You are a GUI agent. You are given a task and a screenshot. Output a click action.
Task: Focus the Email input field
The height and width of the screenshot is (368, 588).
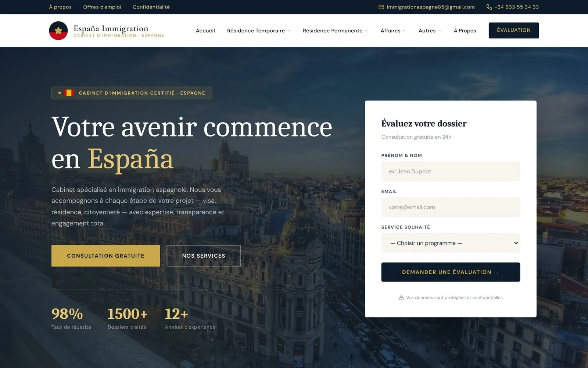coord(451,207)
